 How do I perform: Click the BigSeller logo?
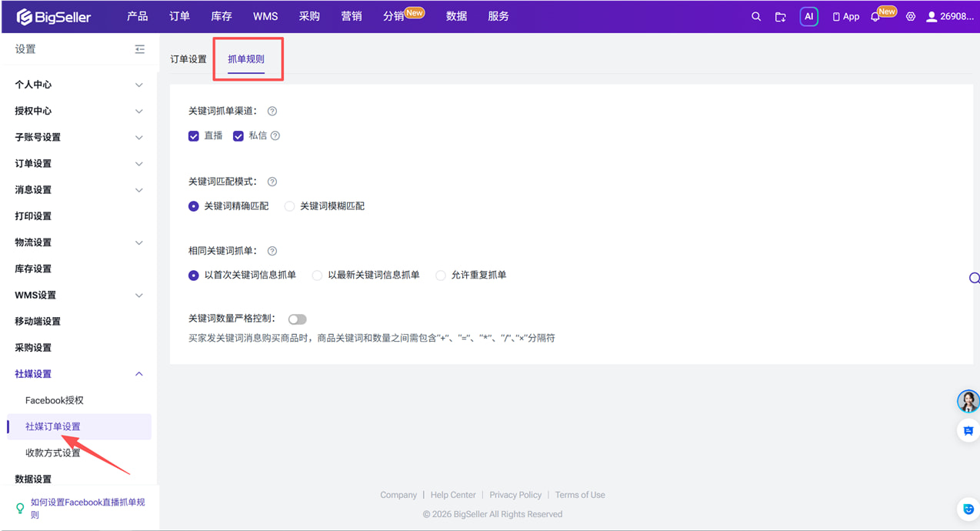pos(53,16)
